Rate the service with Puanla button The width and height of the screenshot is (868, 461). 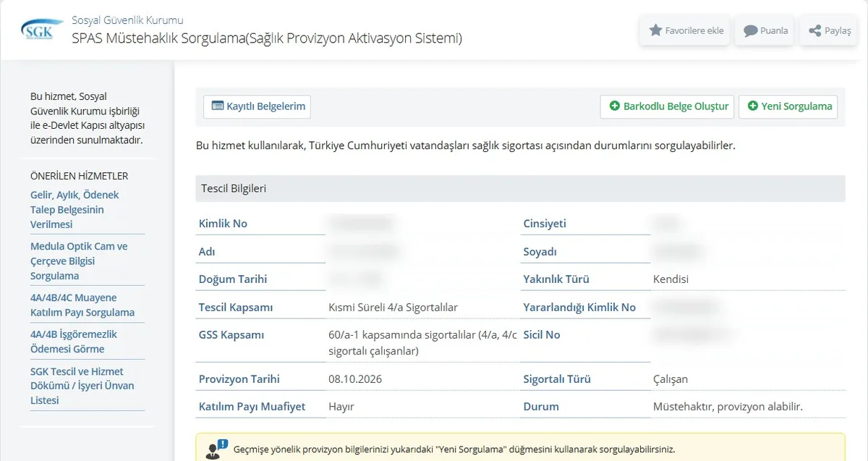766,30
